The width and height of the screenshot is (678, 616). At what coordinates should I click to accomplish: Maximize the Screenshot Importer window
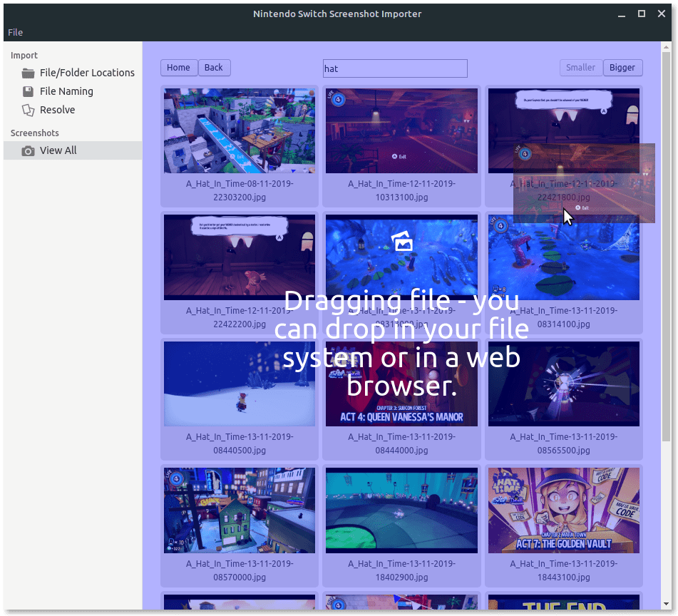click(642, 14)
